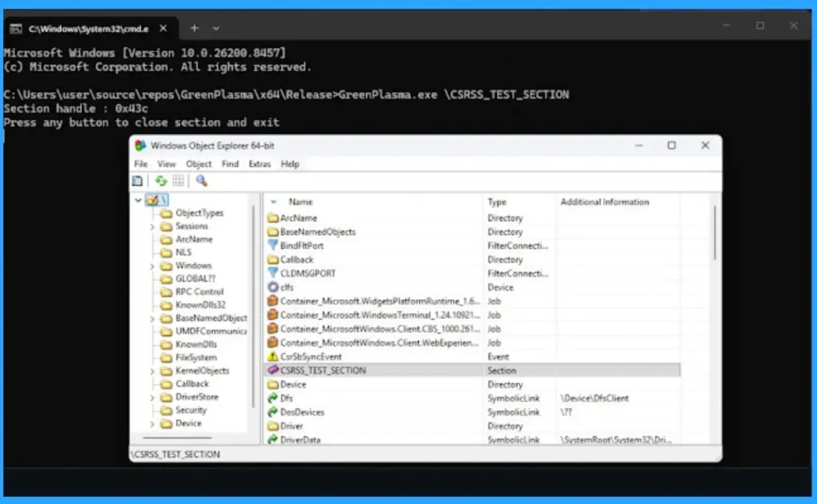Image resolution: width=817 pixels, height=504 pixels.
Task: Select ObjectTypes in the tree
Action: point(199,213)
